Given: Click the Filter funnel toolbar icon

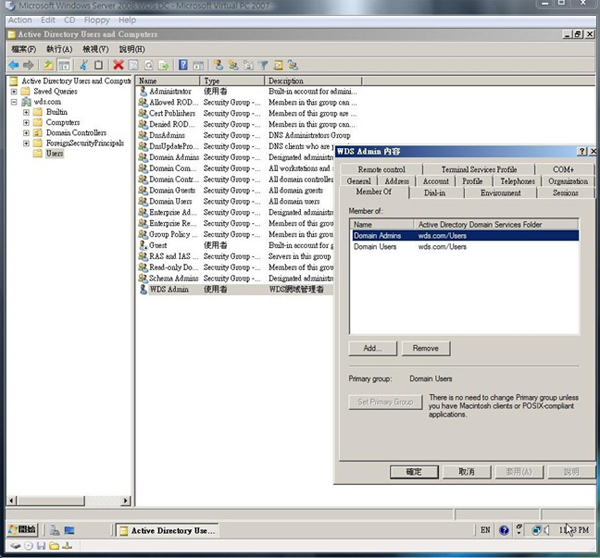Looking at the screenshot, I should pyautogui.click(x=266, y=65).
